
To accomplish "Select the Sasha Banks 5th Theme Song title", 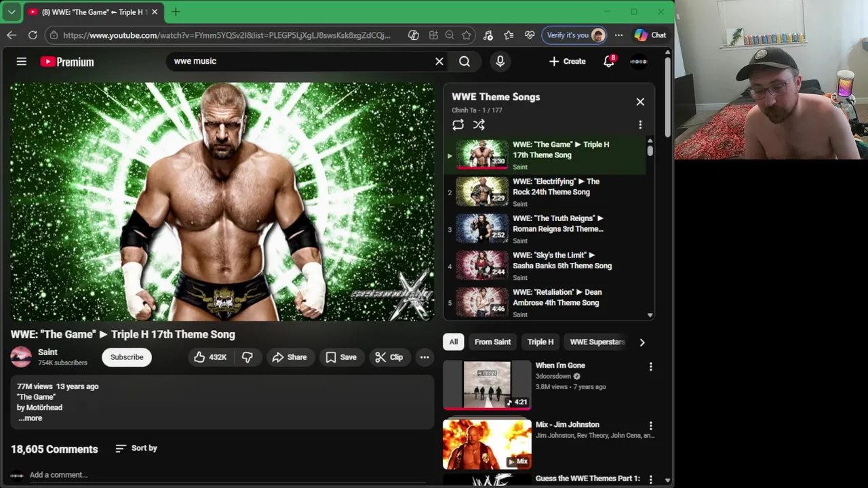I will [x=562, y=260].
